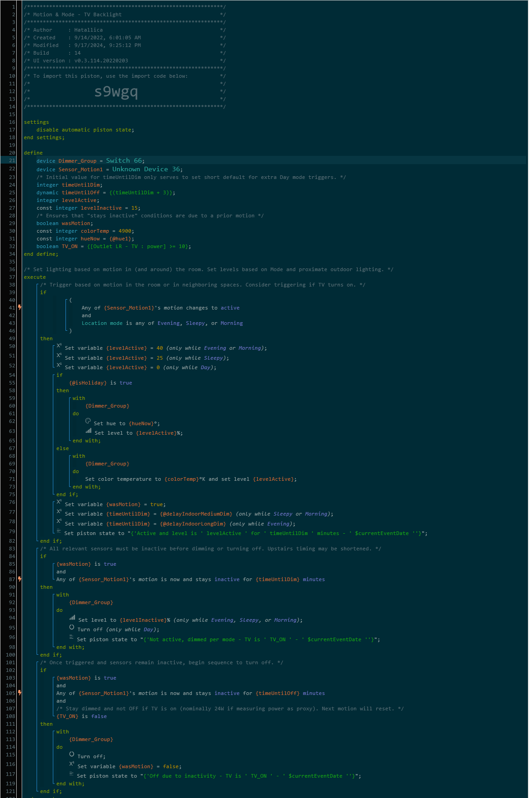Click the level bars icon before {levelInactive}%
Image resolution: width=532 pixels, height=798 pixels.
[72, 618]
